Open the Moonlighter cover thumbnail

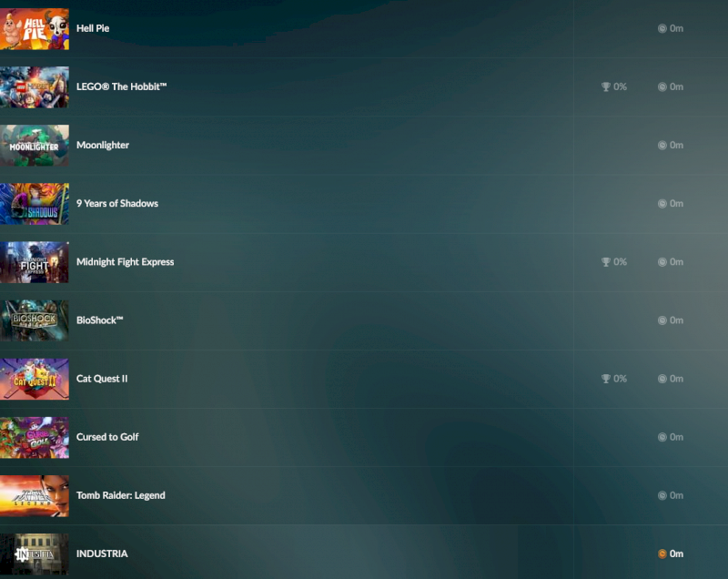[x=35, y=146]
